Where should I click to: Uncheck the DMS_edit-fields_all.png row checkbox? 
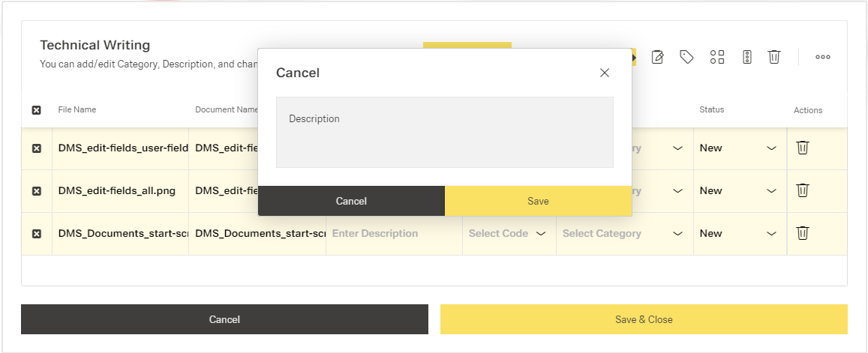point(36,191)
